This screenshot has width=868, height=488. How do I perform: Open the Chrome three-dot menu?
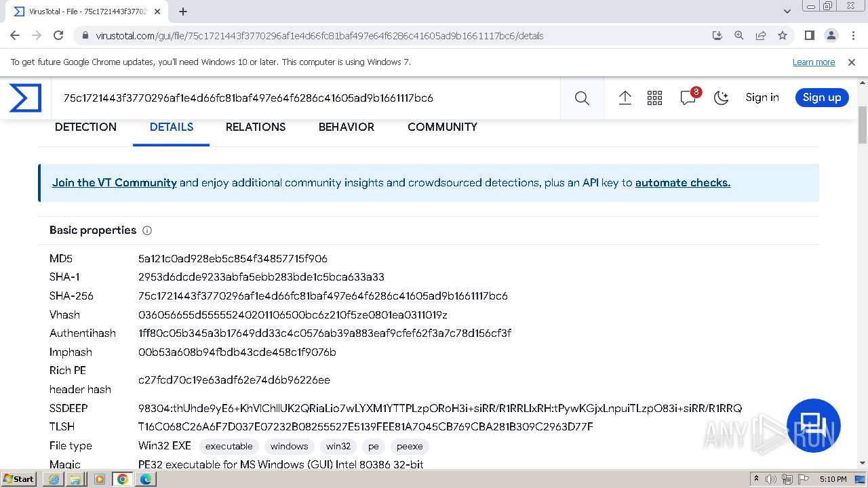[852, 36]
